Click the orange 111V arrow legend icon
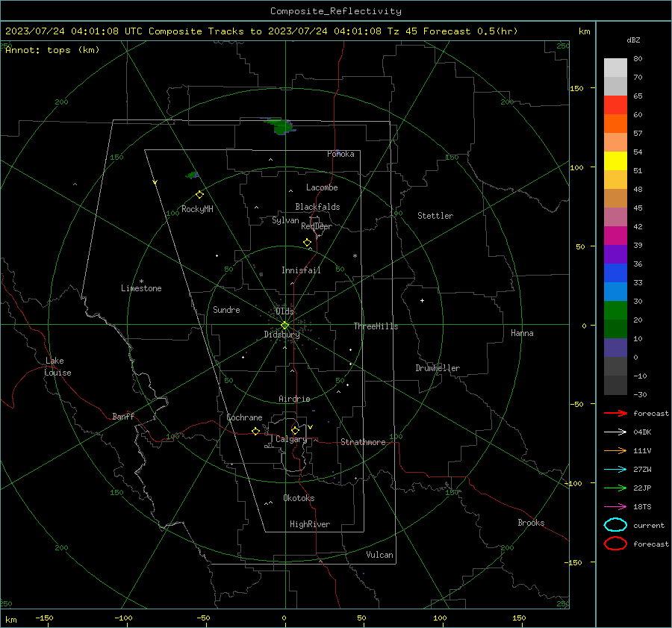This screenshot has width=672, height=628. (x=615, y=450)
